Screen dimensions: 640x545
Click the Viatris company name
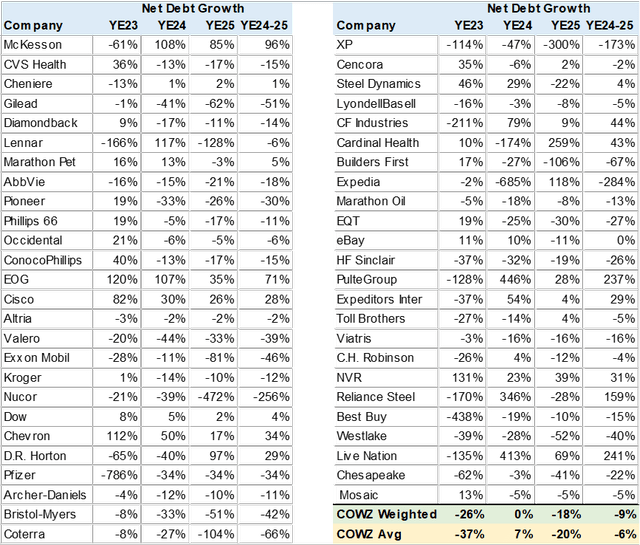[x=354, y=338]
